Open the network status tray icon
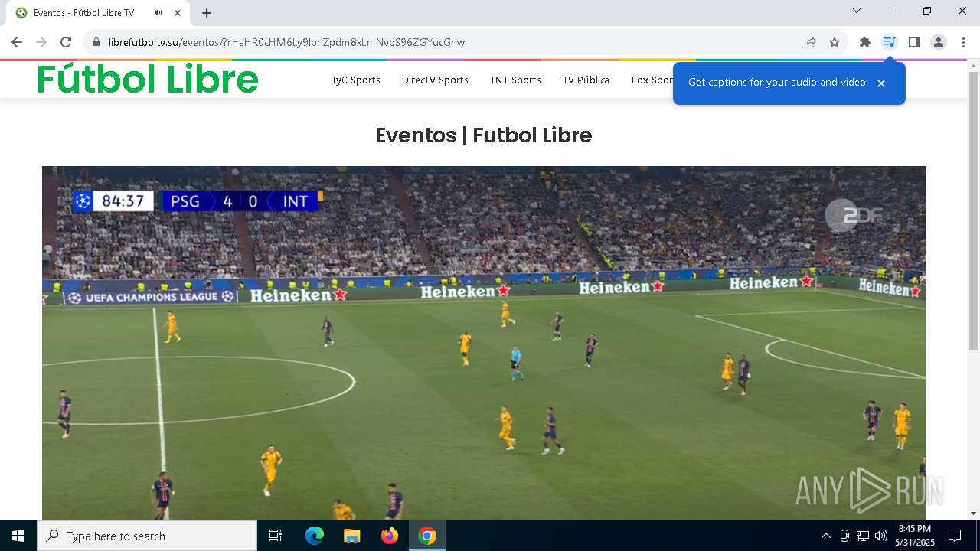Image resolution: width=980 pixels, height=551 pixels. click(x=863, y=536)
